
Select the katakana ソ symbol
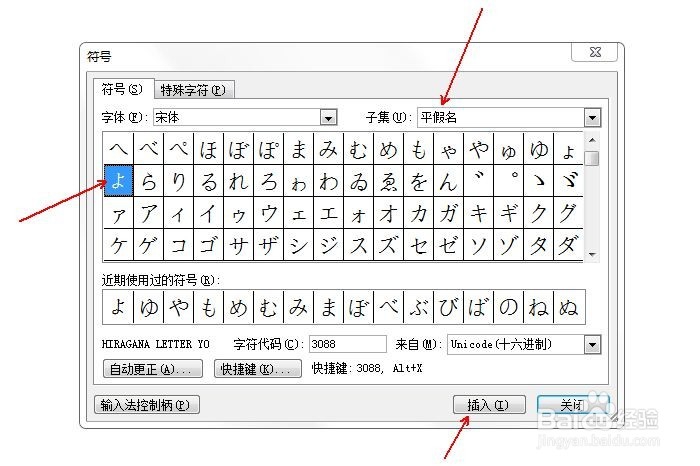click(479, 245)
